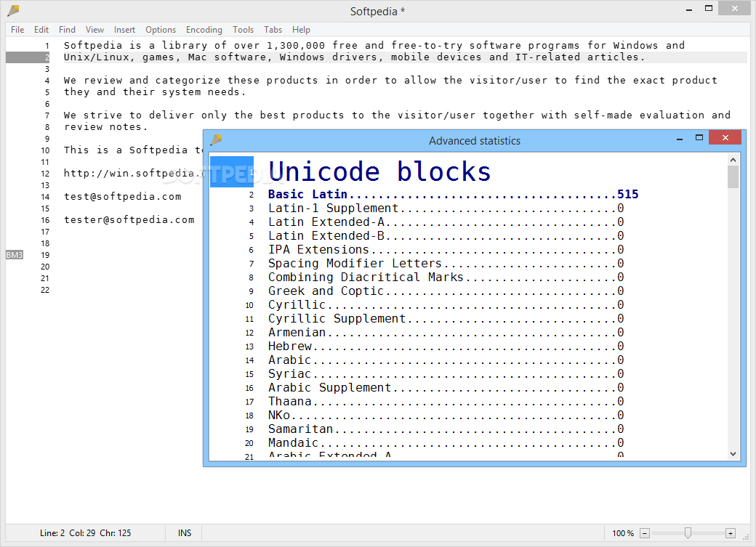Click the tester@softpedia.com line in editor
The image size is (756, 547).
point(129,220)
